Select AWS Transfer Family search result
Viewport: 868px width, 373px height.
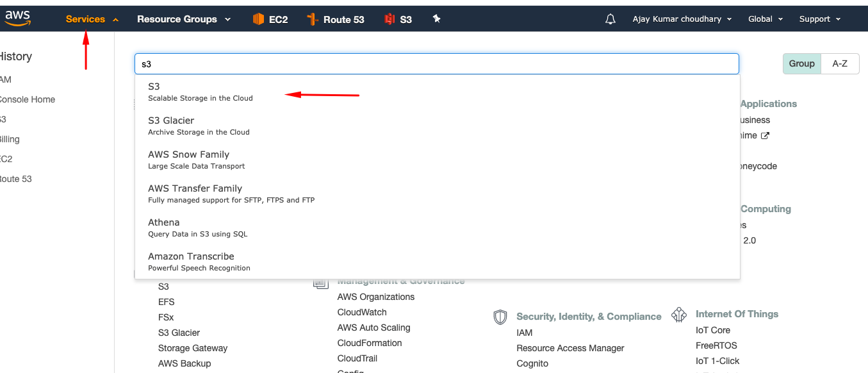(x=438, y=194)
